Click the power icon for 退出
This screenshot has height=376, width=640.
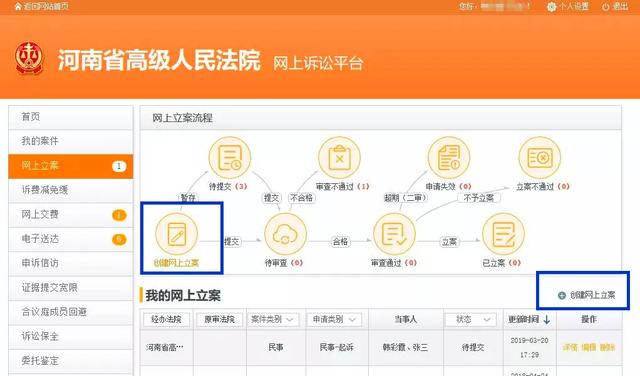click(x=606, y=7)
